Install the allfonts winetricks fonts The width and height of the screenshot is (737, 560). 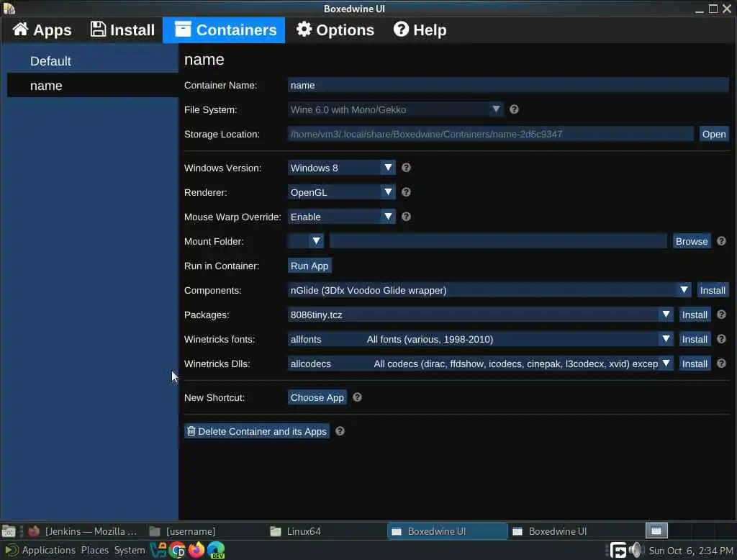(695, 339)
